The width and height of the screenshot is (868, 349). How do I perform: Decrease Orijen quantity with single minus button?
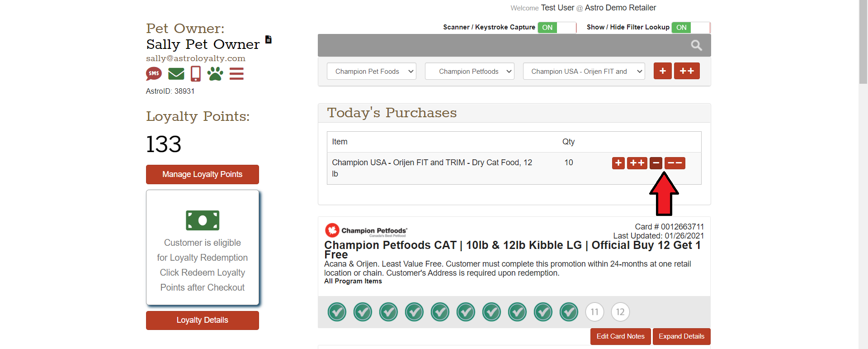(x=656, y=163)
